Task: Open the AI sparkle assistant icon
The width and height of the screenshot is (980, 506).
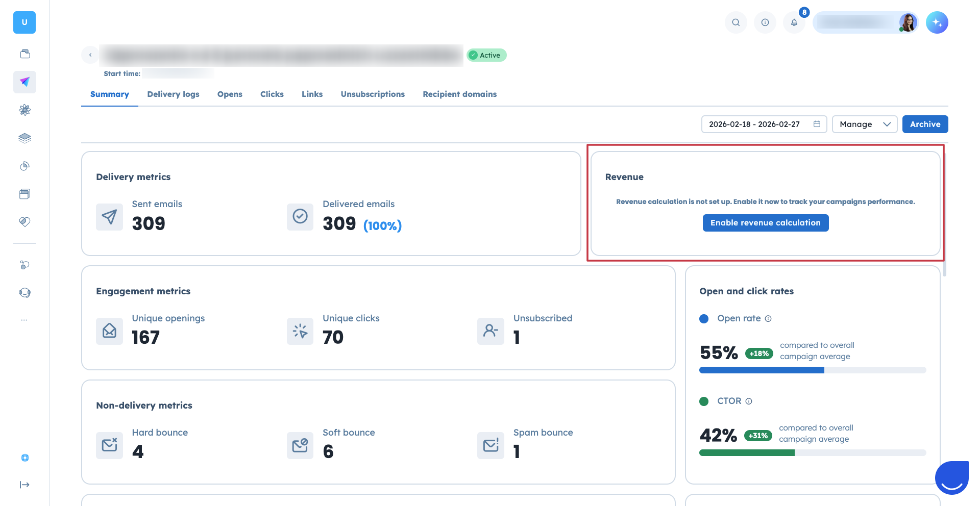Action: pyautogui.click(x=937, y=22)
